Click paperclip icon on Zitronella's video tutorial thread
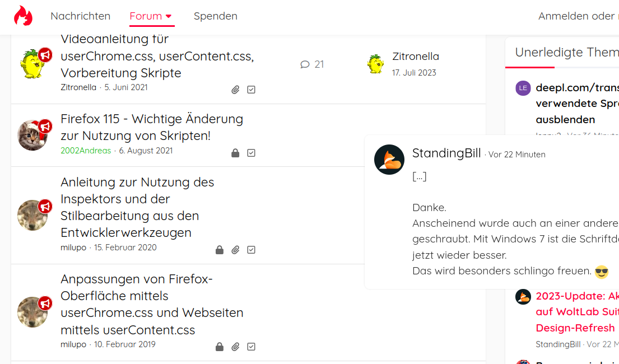The width and height of the screenshot is (619, 364). (x=236, y=90)
